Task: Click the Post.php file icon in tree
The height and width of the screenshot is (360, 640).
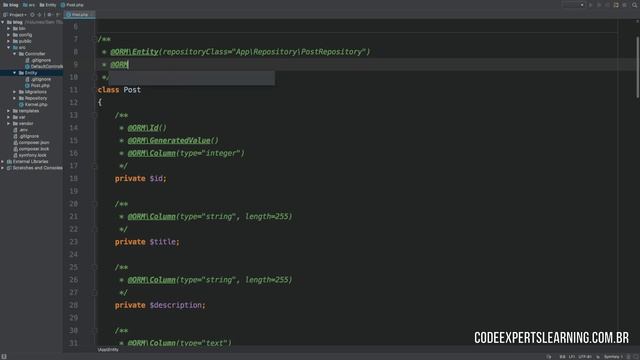Action: coord(27,85)
